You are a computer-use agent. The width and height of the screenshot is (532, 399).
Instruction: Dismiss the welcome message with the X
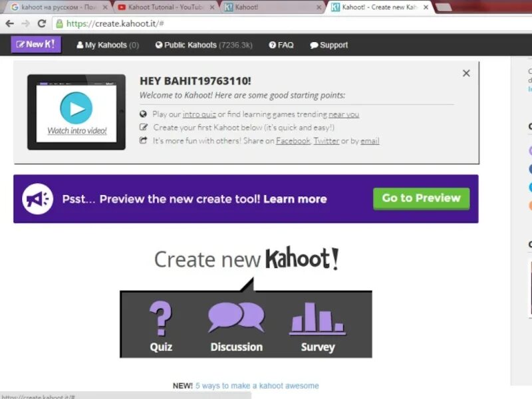click(x=466, y=73)
